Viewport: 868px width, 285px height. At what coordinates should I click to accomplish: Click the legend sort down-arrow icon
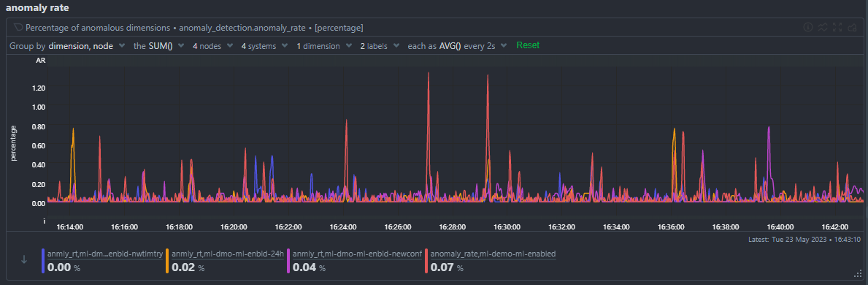click(x=24, y=259)
